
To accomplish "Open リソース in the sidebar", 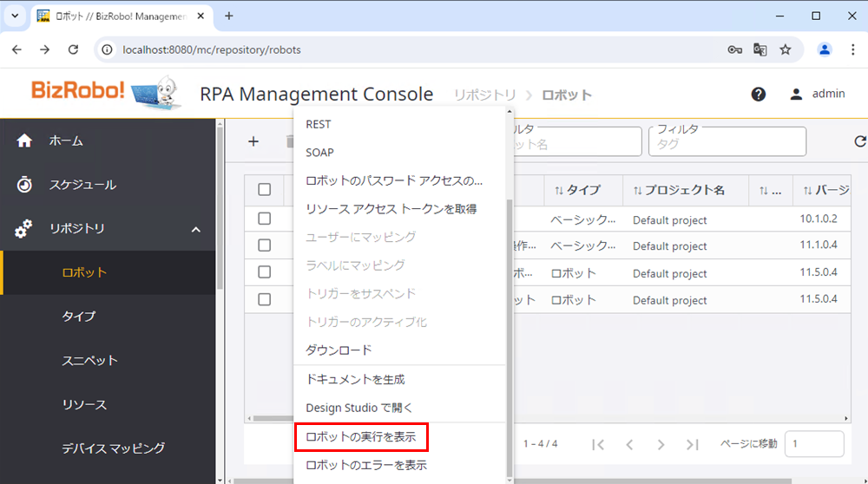I will click(84, 405).
